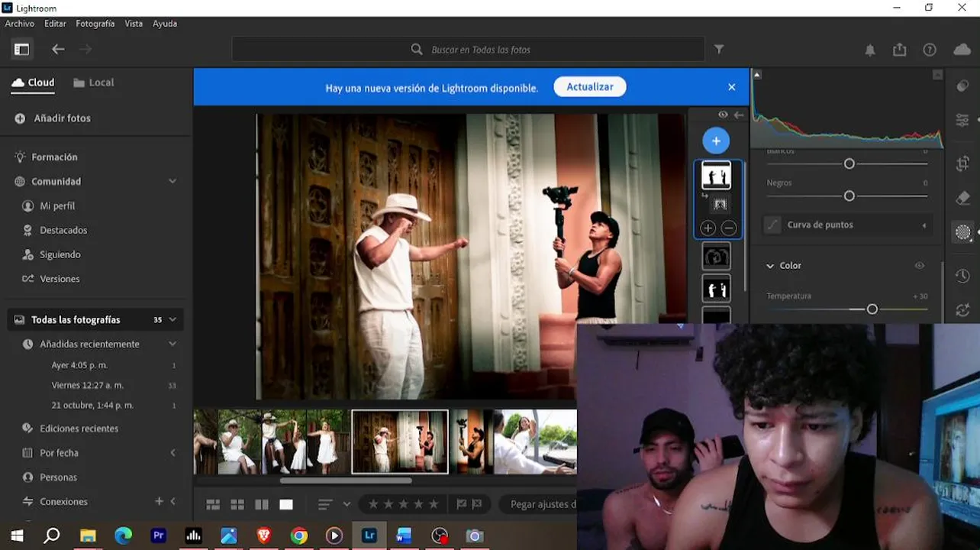This screenshot has height=550, width=980.
Task: Click the Blancos slider handle
Action: (x=849, y=163)
